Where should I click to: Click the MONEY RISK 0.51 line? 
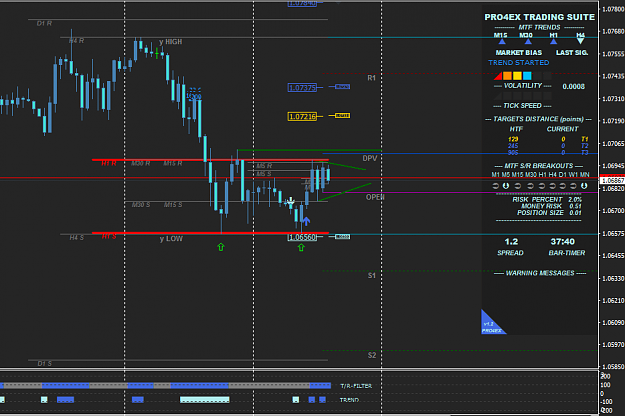click(x=551, y=206)
